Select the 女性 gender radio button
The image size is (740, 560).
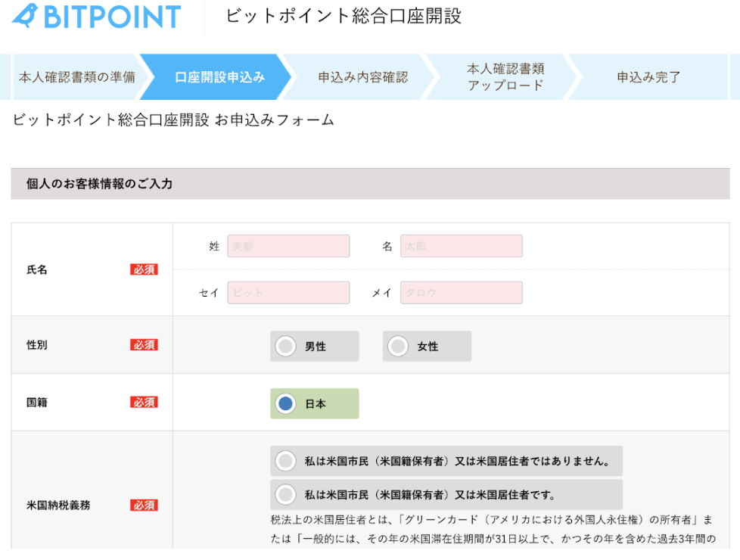[398, 346]
